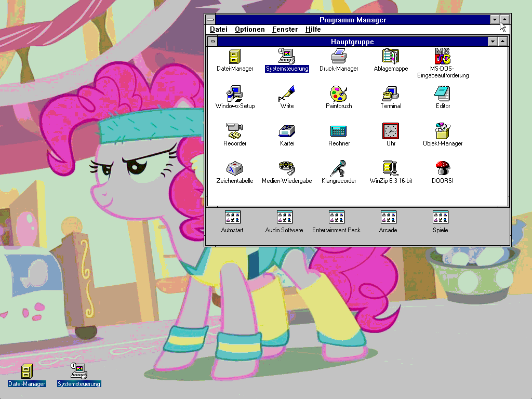Select the Autostart program group icon
This screenshot has width=532, height=399.
click(x=232, y=217)
